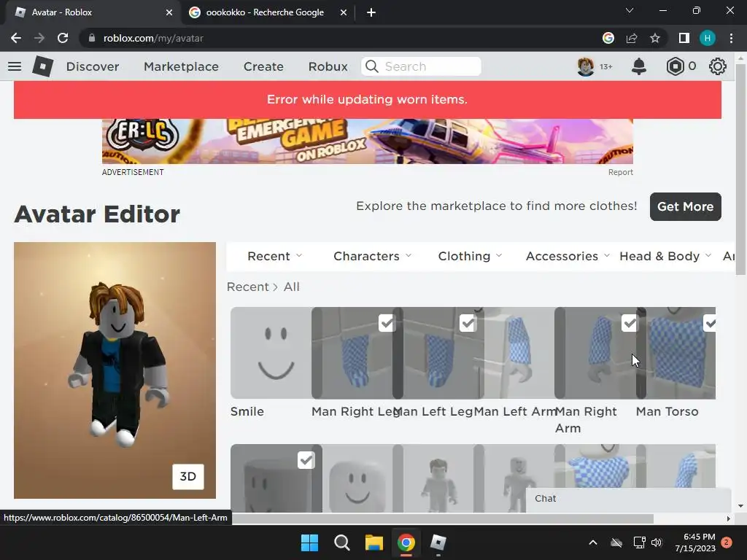Image resolution: width=747 pixels, height=560 pixels.
Task: Uncheck the Man Left Leg item
Action: 468,323
